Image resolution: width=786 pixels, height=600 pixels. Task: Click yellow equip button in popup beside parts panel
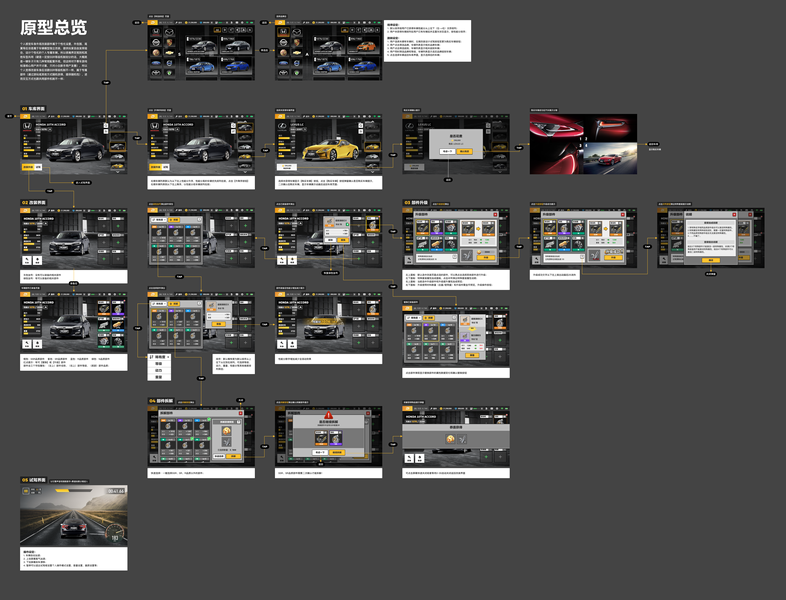tap(219, 324)
